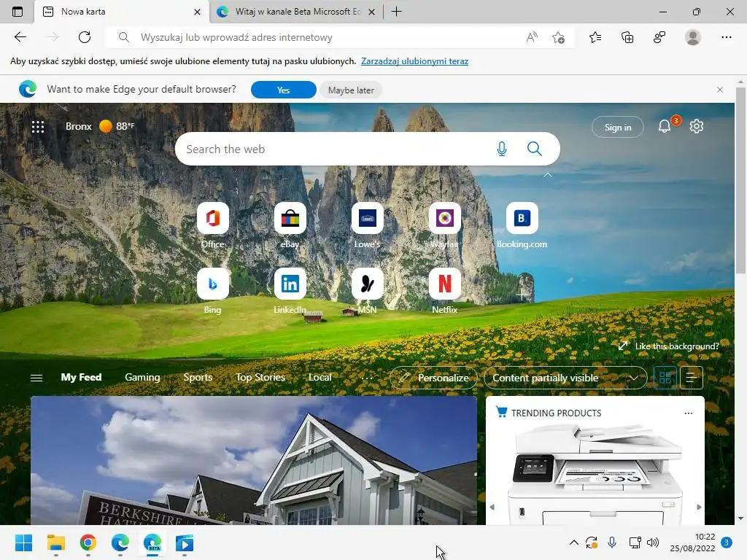Open the Collections icon
Screen dimensions: 747x560
[x=627, y=37]
